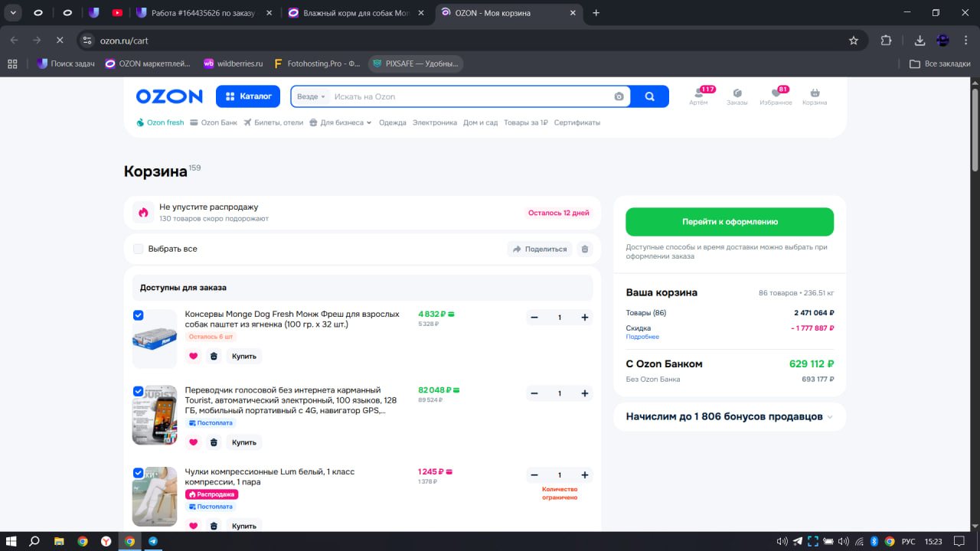Click Купить for Monge Dog Fresh
The width and height of the screenshot is (980, 551).
click(x=244, y=356)
